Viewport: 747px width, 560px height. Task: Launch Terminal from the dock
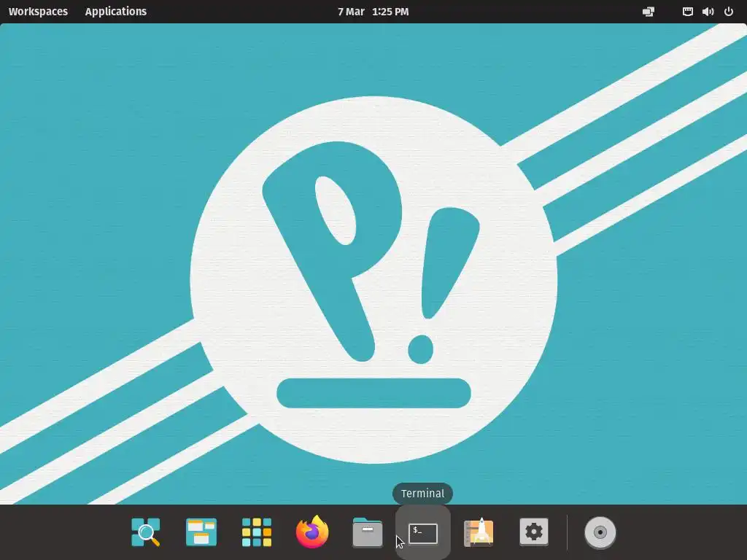point(423,533)
